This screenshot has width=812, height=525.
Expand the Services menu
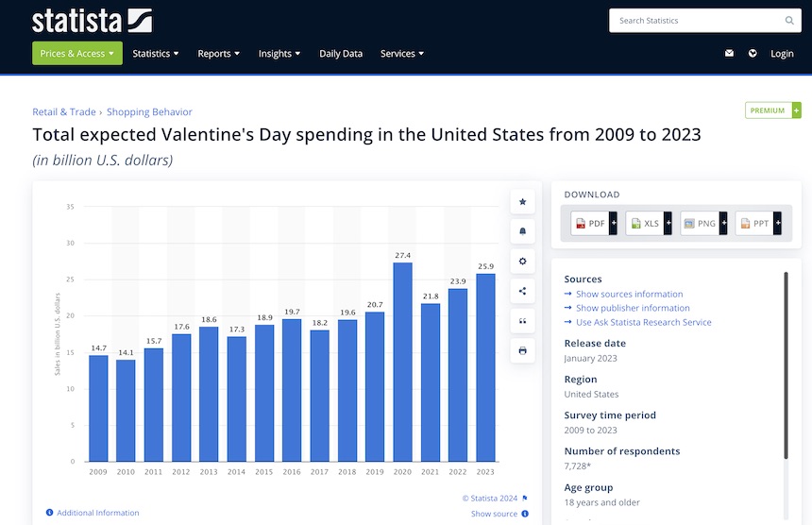click(x=402, y=53)
